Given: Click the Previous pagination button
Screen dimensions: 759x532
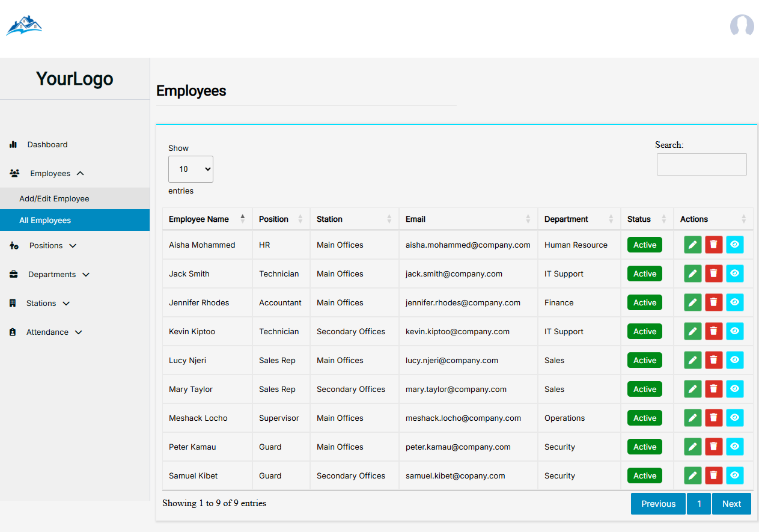Looking at the screenshot, I should tap(658, 504).
